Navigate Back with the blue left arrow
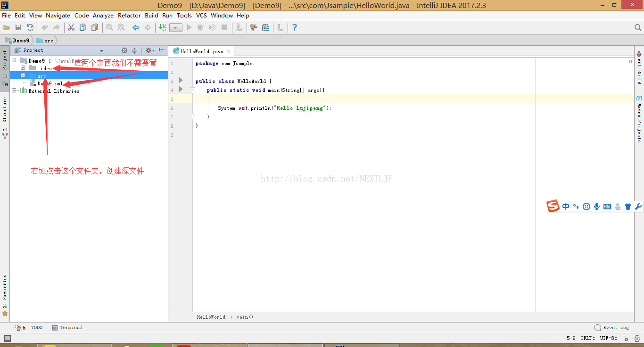 tap(136, 27)
